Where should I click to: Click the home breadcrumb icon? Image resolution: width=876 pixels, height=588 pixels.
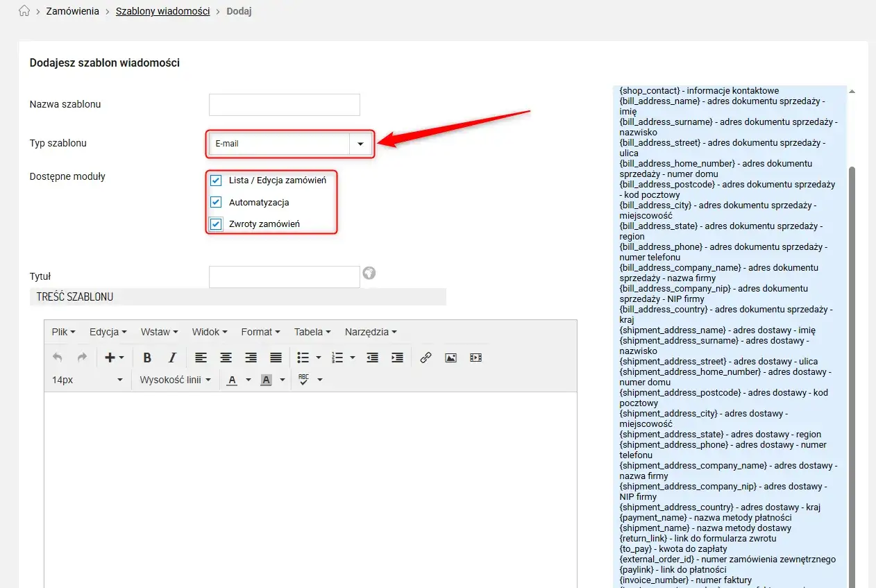pos(24,11)
